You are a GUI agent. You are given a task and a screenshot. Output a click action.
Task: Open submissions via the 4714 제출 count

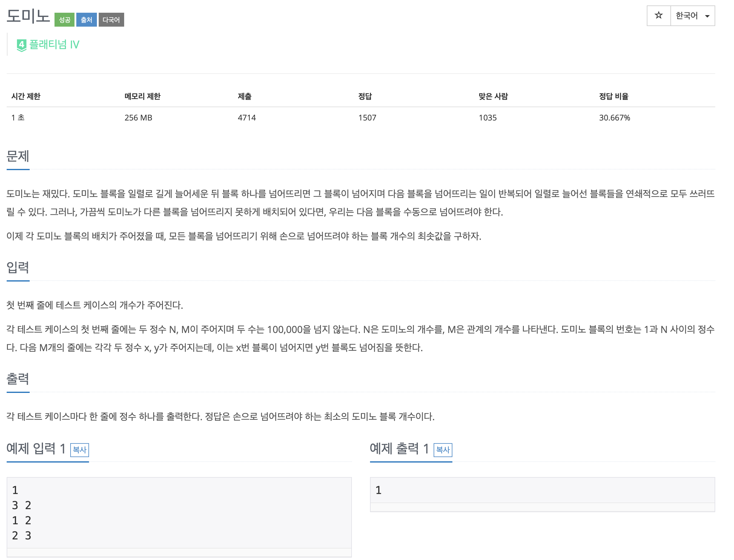tap(246, 117)
